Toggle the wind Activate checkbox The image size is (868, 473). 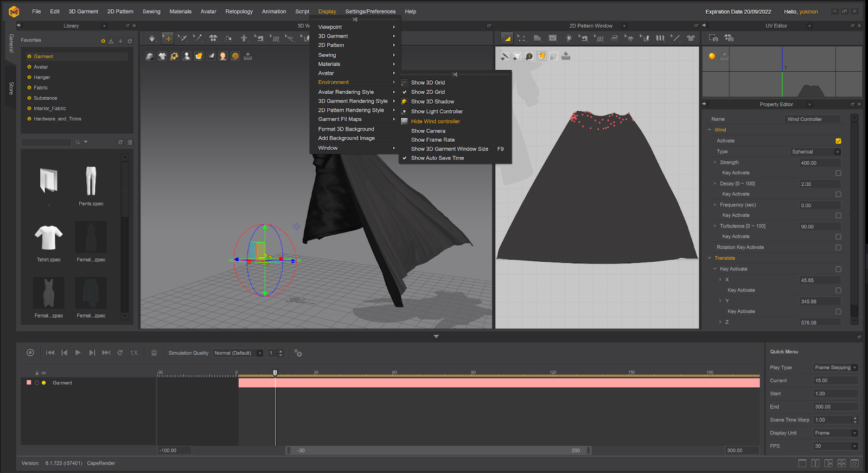838,141
